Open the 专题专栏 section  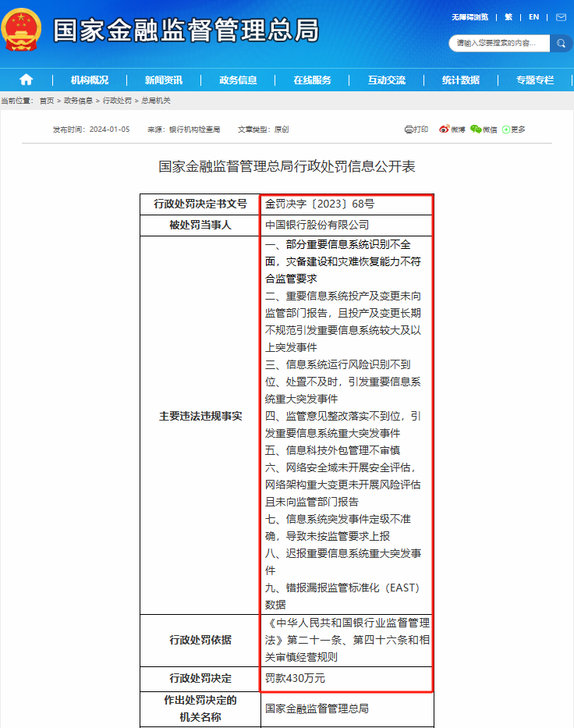tap(534, 80)
